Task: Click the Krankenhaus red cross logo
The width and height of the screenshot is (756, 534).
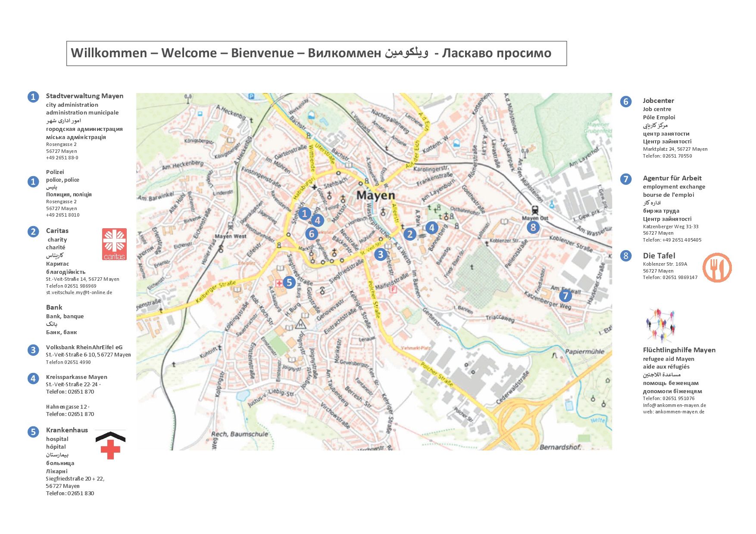Action: pyautogui.click(x=110, y=445)
